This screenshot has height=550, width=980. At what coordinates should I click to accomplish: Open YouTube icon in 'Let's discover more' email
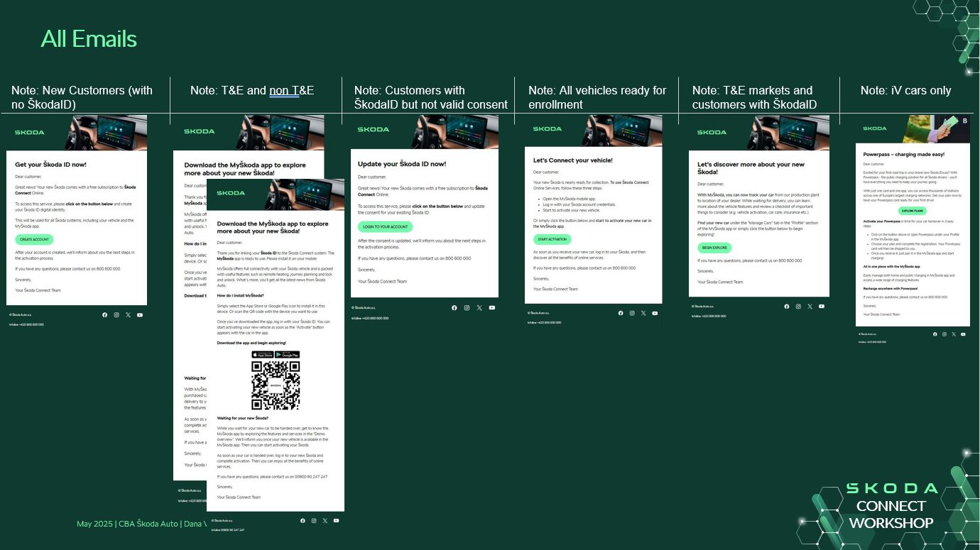[x=821, y=306]
